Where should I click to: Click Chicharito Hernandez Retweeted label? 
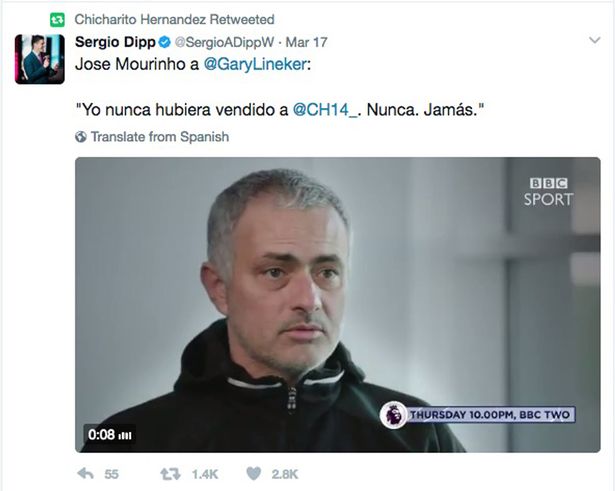click(175, 20)
